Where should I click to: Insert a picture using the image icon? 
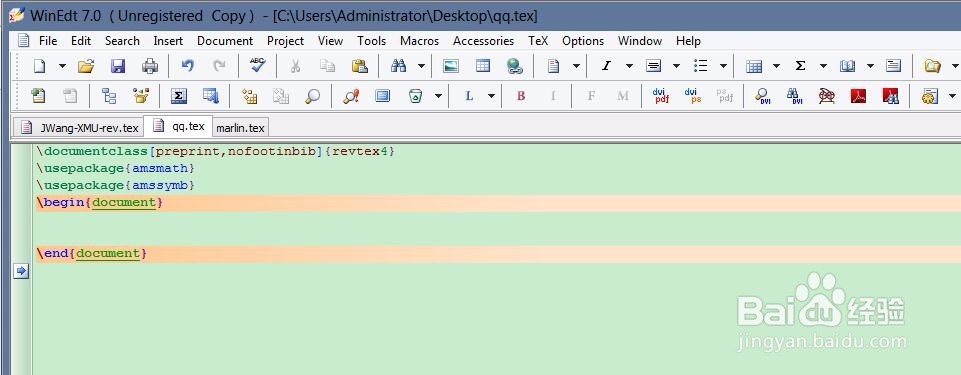click(451, 66)
